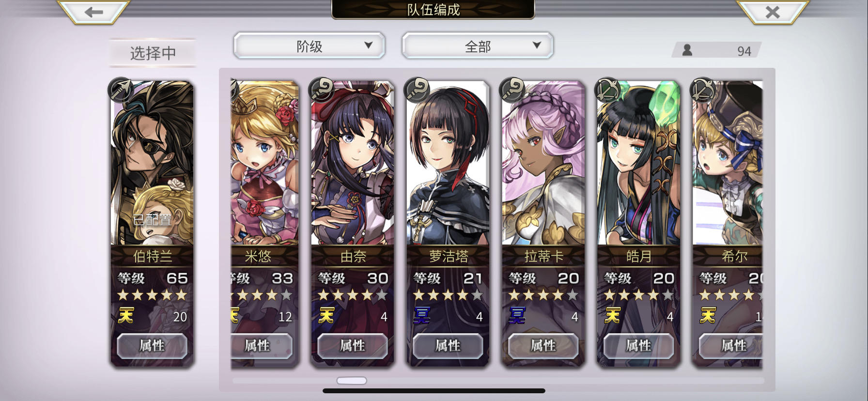Tap the 天 element icon on 由奈 card
Image resolution: width=868 pixels, height=401 pixels.
click(x=326, y=316)
